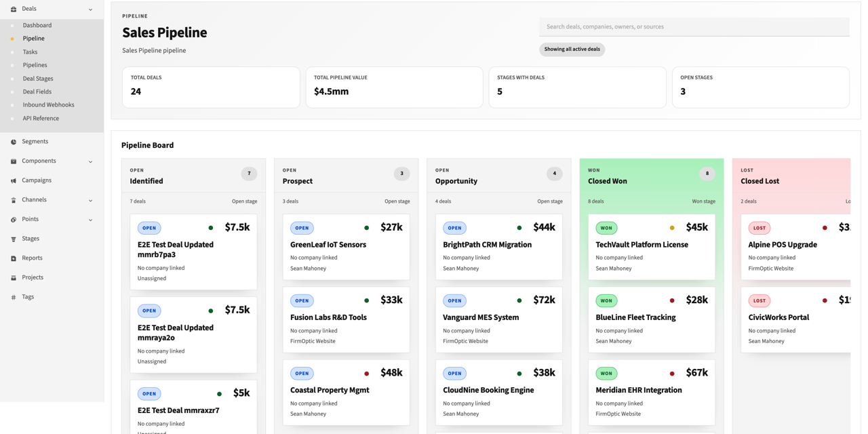Click red status dot on Coastal Property Mgmt
Viewport: 868px width, 434px height.
click(367, 374)
